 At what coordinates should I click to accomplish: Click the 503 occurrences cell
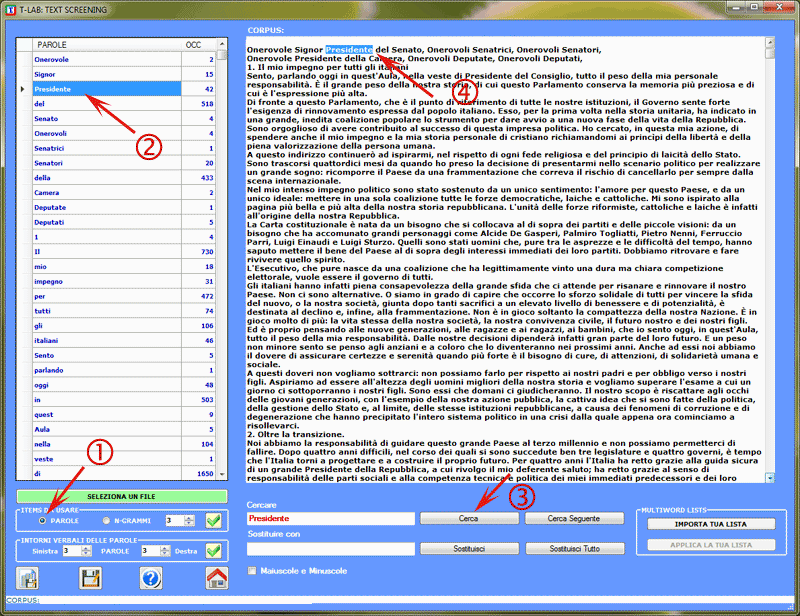pos(198,400)
